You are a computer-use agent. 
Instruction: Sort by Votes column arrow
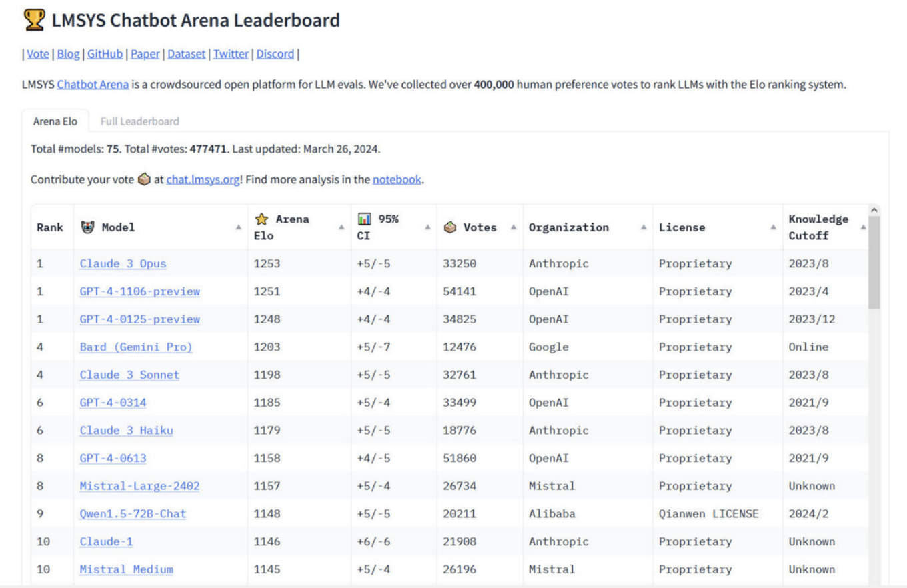click(514, 227)
